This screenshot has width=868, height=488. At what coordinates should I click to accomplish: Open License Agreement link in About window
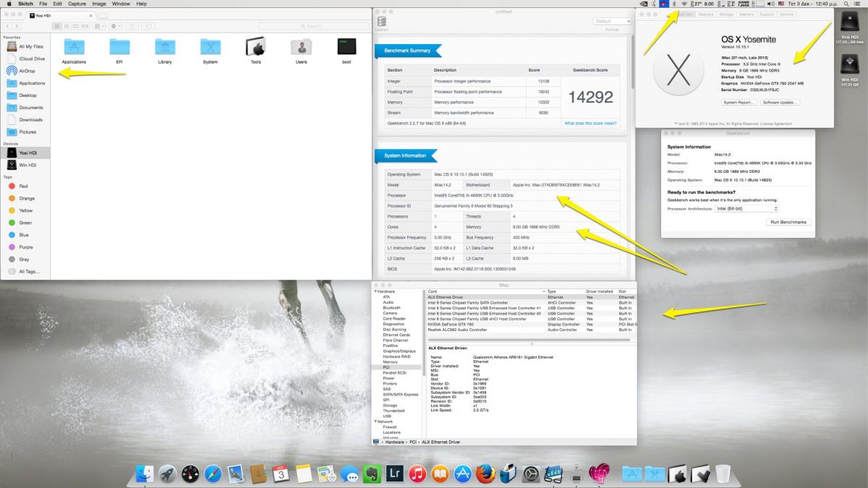775,124
